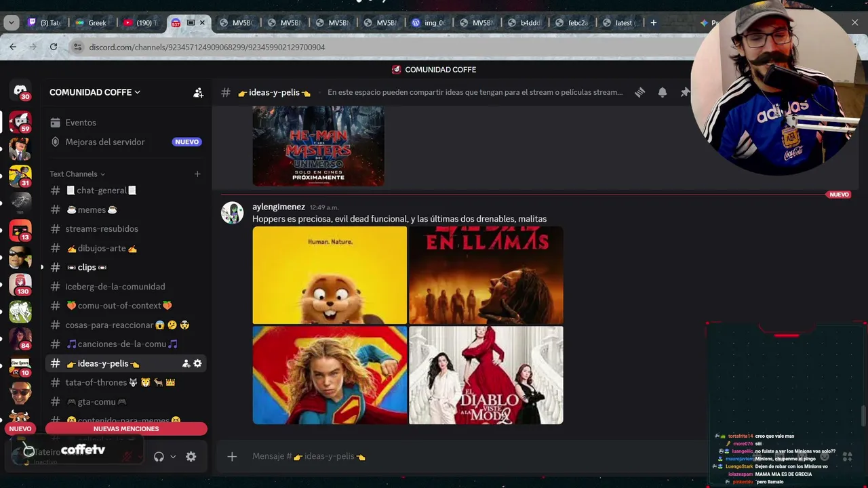Viewport: 868px width, 488px height.
Task: Open ideas-y-pelis channel settings gear
Action: pos(197,364)
